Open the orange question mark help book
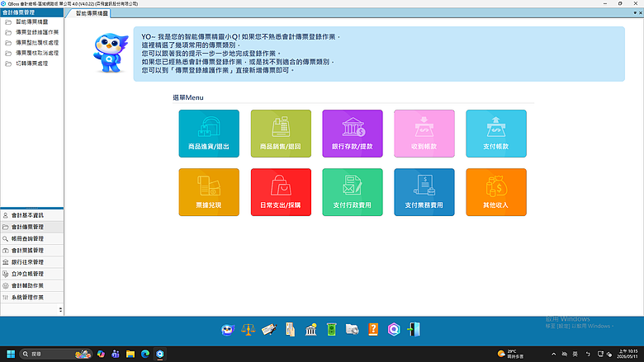The image size is (644, 362). click(x=373, y=330)
